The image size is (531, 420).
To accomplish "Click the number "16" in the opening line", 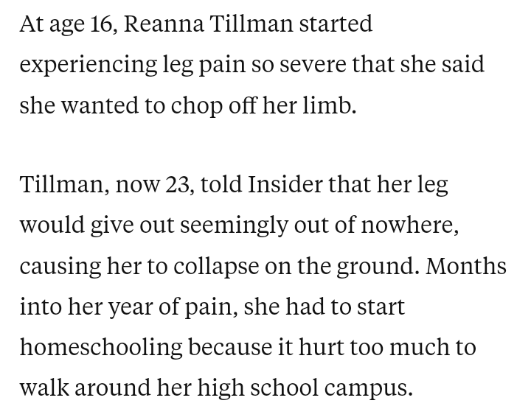I will pyautogui.click(x=103, y=24).
